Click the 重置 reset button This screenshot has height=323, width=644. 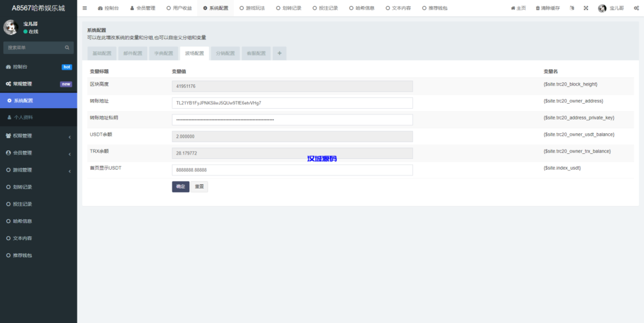[x=199, y=187]
